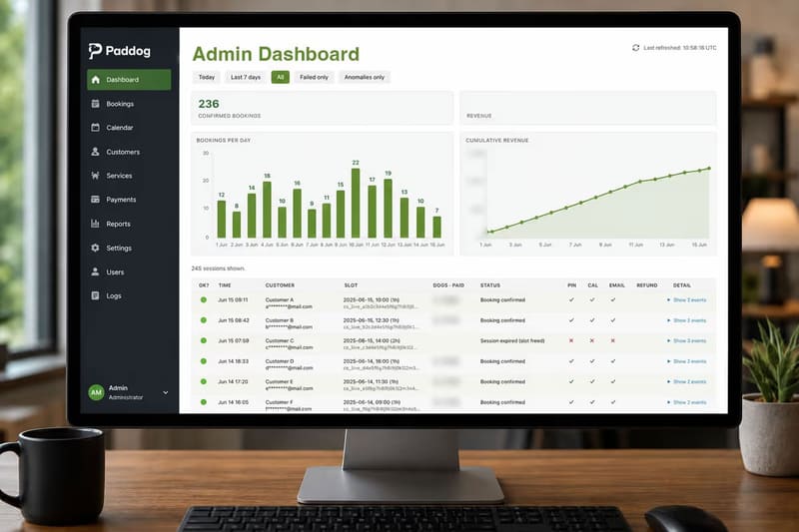Click the SLOT column header
Image resolution: width=799 pixels, height=532 pixels.
[x=351, y=285]
